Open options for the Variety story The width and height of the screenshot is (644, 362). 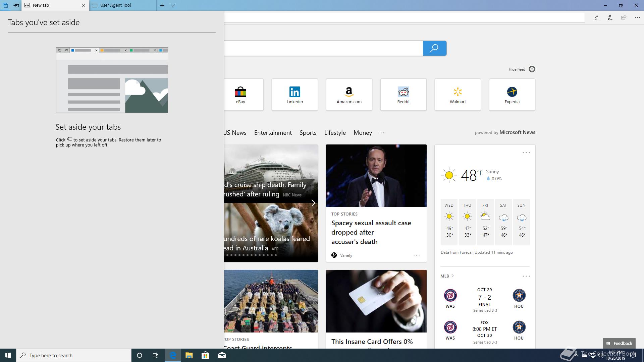(416, 255)
